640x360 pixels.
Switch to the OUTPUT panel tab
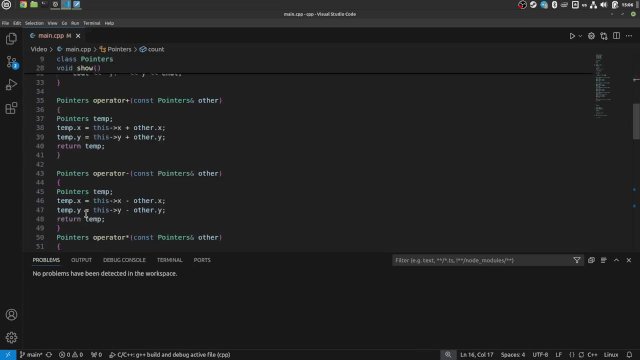(x=81, y=260)
